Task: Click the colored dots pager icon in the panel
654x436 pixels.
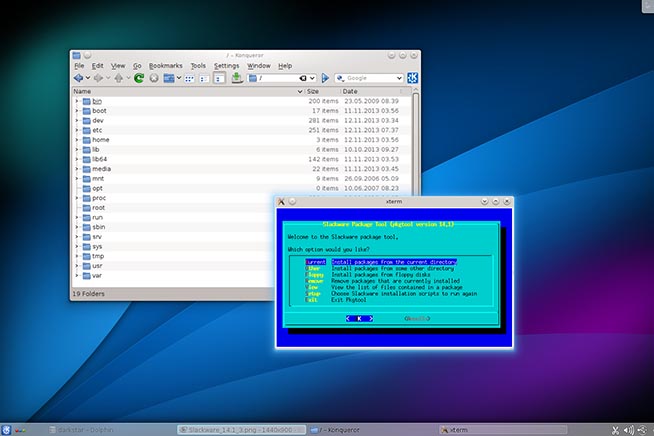Action: pos(20,430)
